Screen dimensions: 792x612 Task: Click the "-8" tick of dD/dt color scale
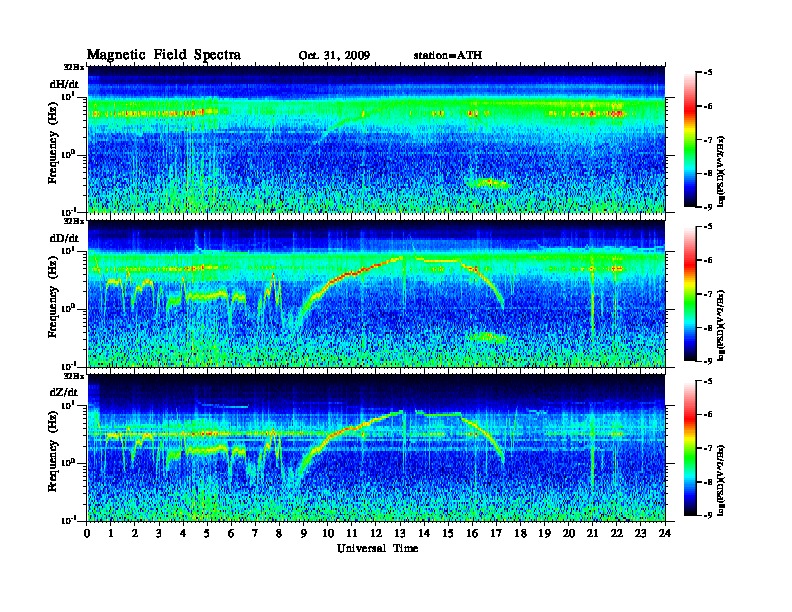[x=708, y=328]
